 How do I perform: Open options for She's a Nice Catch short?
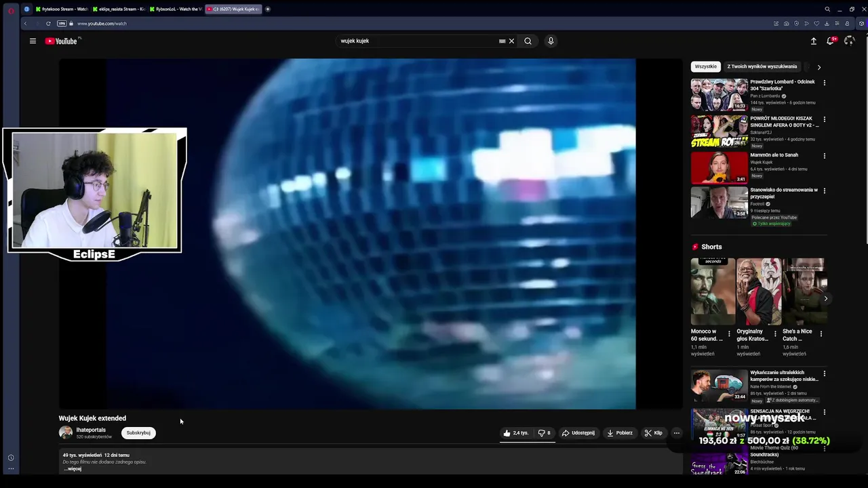pyautogui.click(x=821, y=333)
